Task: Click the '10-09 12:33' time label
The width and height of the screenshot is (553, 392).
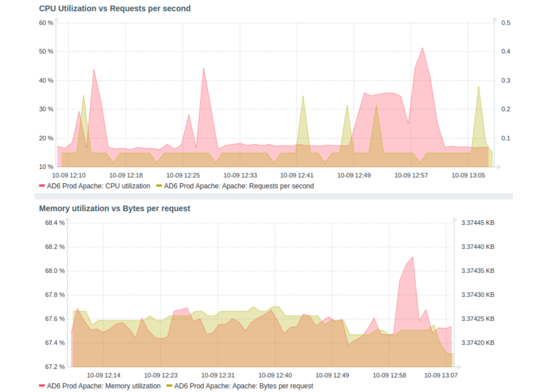Action: pyautogui.click(x=240, y=176)
